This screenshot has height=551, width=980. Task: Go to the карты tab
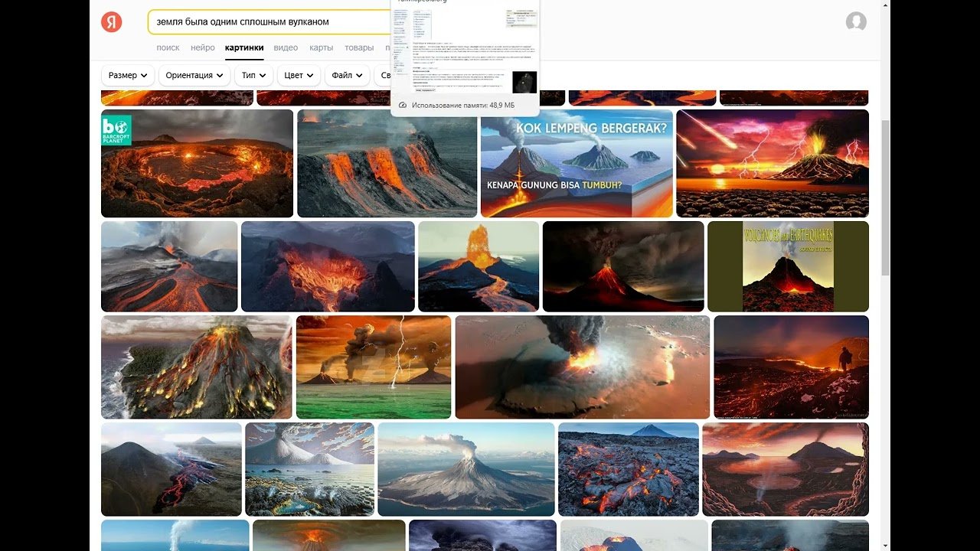[322, 47]
